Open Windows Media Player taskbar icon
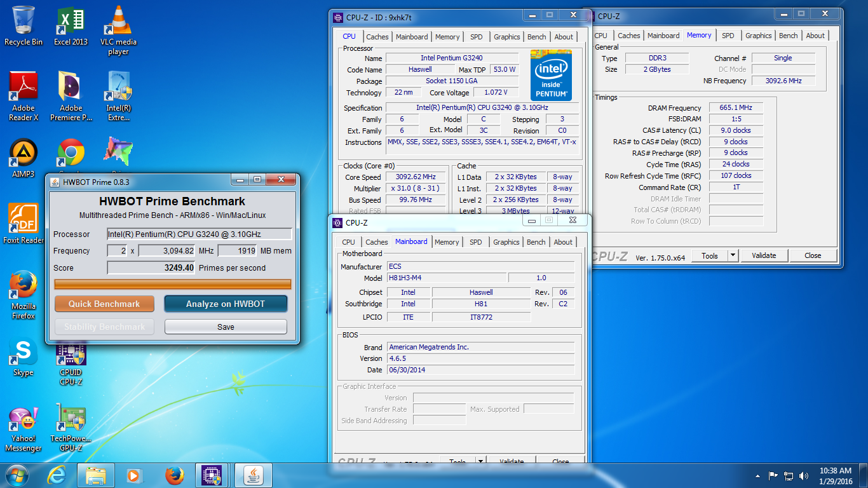 [x=134, y=475]
